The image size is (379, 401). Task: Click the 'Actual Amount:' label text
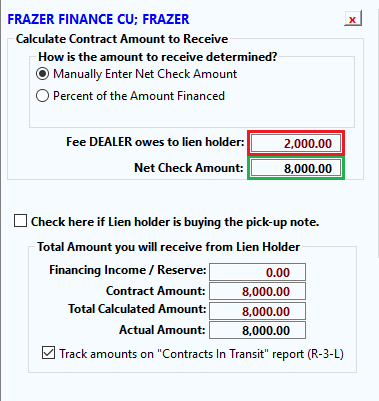point(162,330)
